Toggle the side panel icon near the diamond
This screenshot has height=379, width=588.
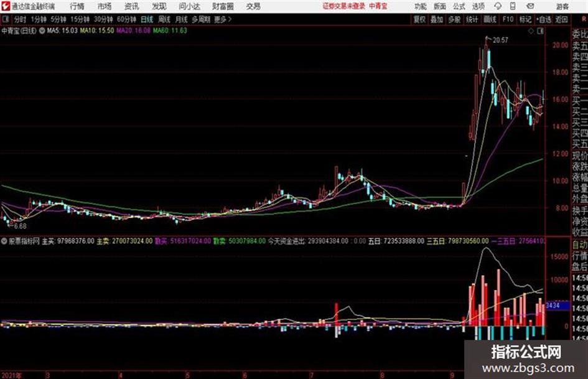tap(540, 31)
